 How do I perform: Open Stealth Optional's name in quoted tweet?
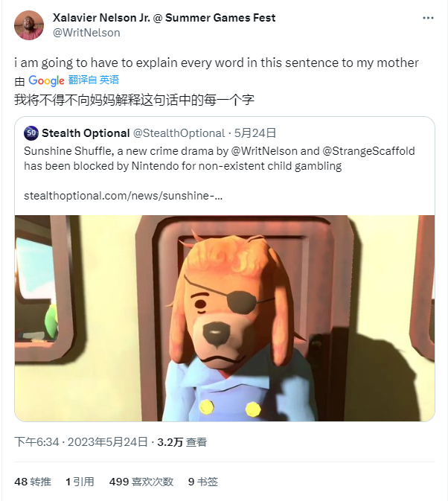(85, 133)
